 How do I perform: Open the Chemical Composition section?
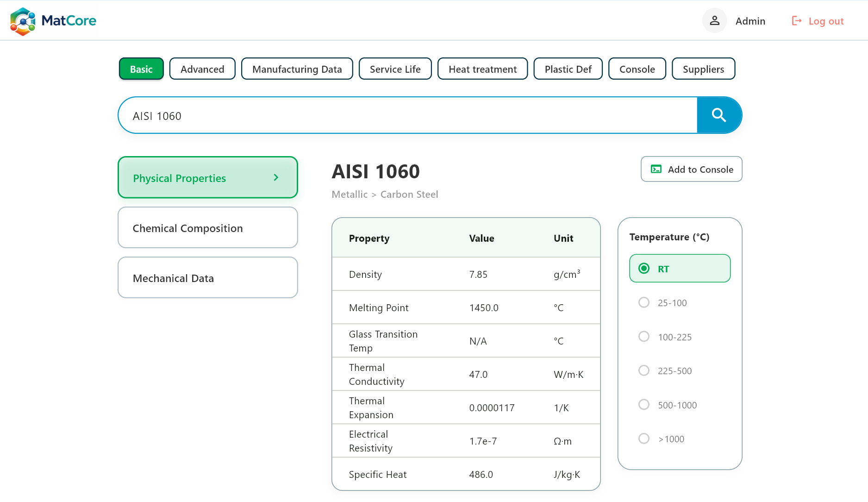[208, 227]
